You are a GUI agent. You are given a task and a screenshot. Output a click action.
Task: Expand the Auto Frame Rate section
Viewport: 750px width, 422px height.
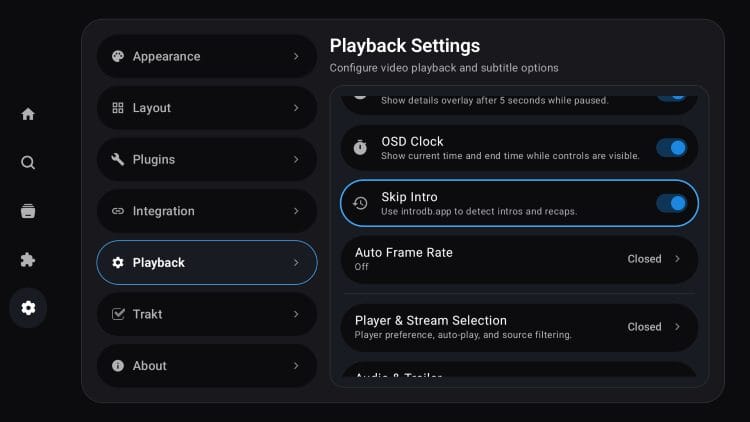click(677, 259)
